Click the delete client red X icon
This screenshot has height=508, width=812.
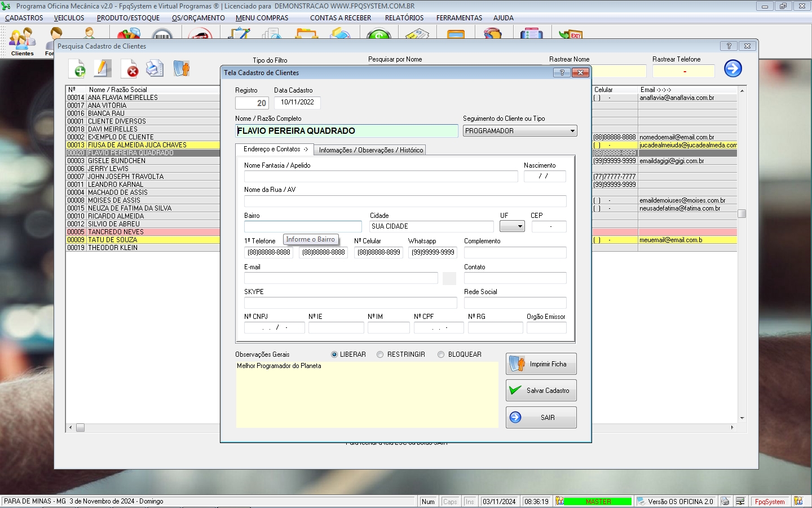(129, 69)
